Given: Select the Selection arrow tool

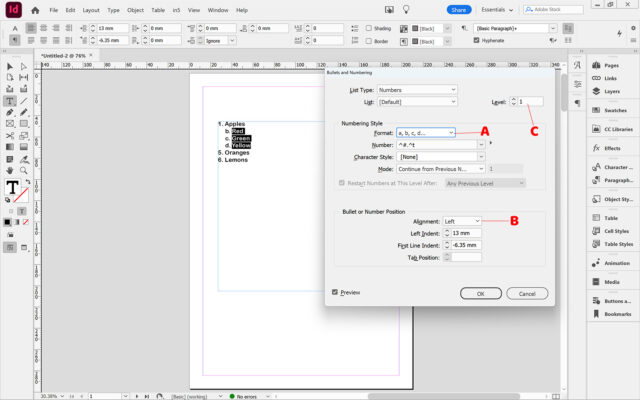Looking at the screenshot, I should (9, 66).
